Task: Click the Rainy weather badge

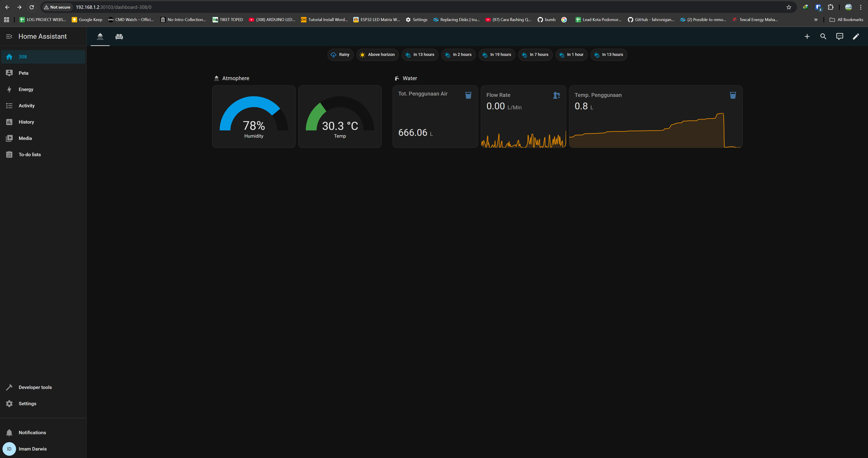Action: [340, 55]
